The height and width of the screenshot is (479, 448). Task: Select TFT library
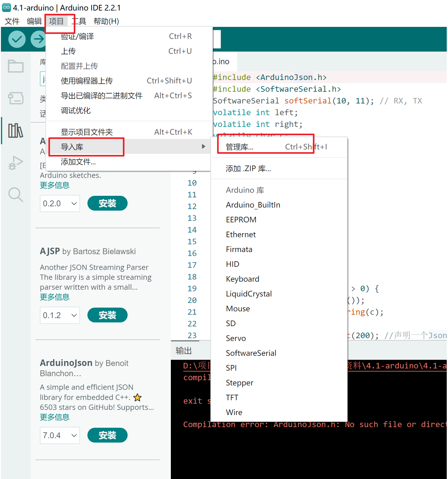click(x=279, y=398)
